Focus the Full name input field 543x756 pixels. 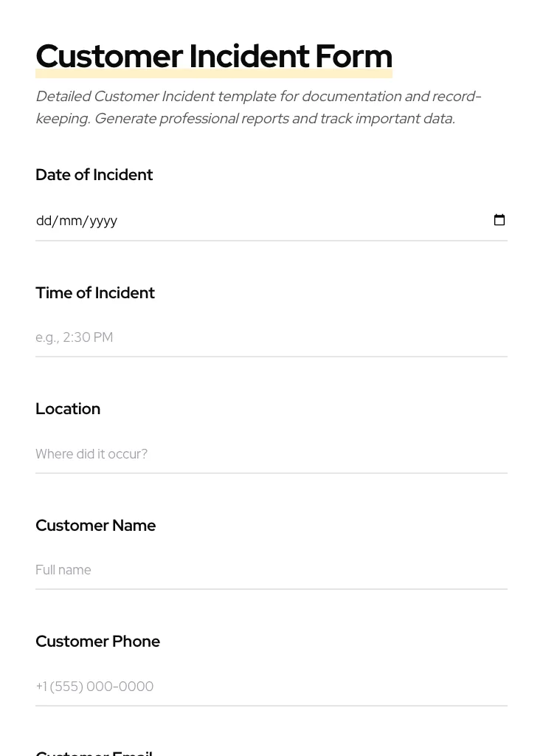click(221, 569)
